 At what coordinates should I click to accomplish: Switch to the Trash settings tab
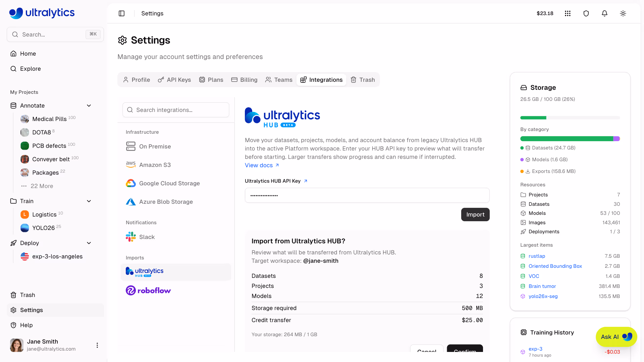tap(363, 80)
